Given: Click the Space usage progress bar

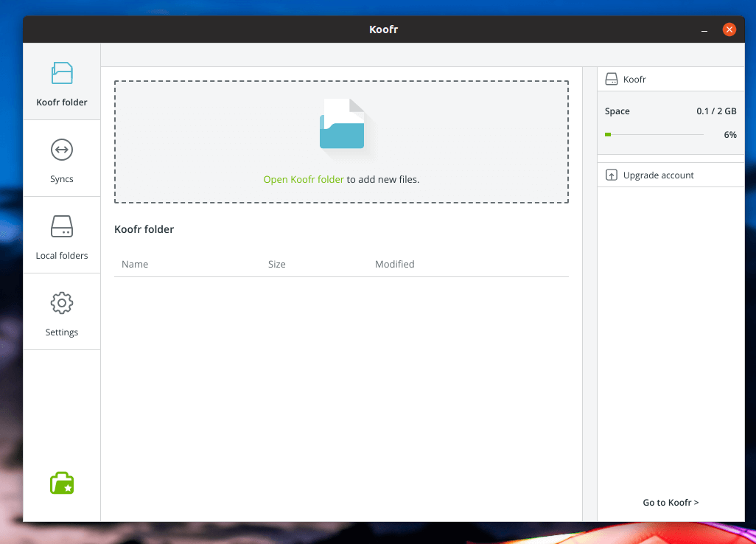Looking at the screenshot, I should tap(654, 135).
